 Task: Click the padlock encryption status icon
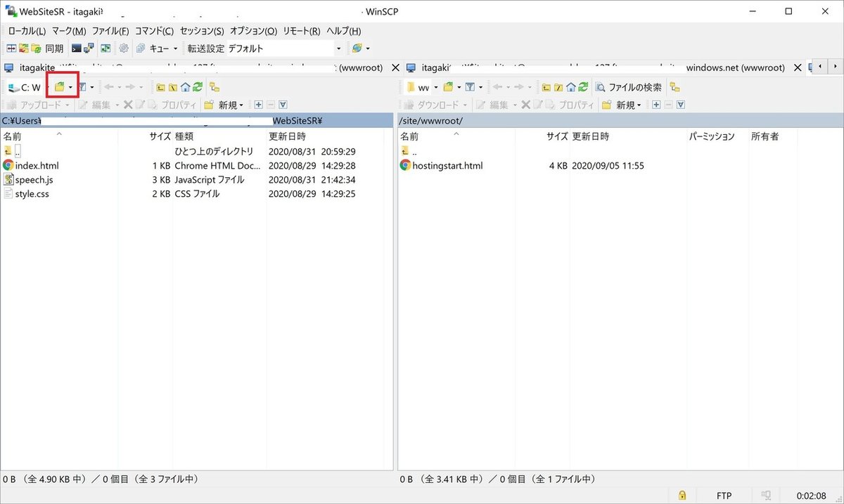[682, 495]
